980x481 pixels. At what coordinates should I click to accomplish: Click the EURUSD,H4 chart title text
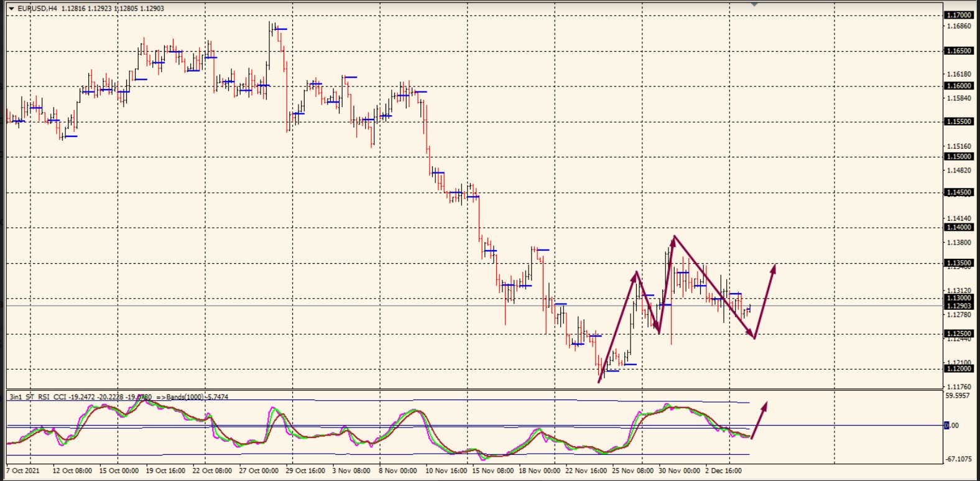point(37,9)
